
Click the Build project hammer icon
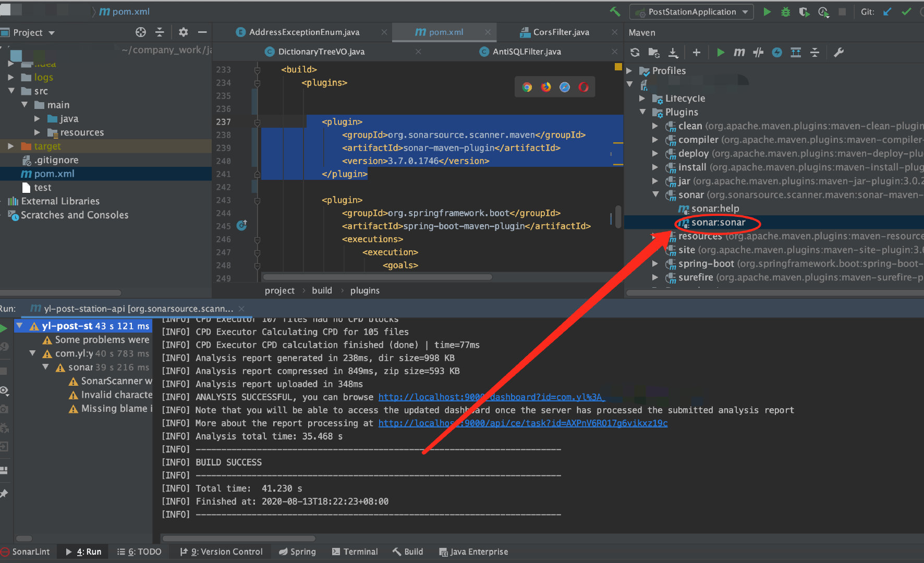pos(615,11)
